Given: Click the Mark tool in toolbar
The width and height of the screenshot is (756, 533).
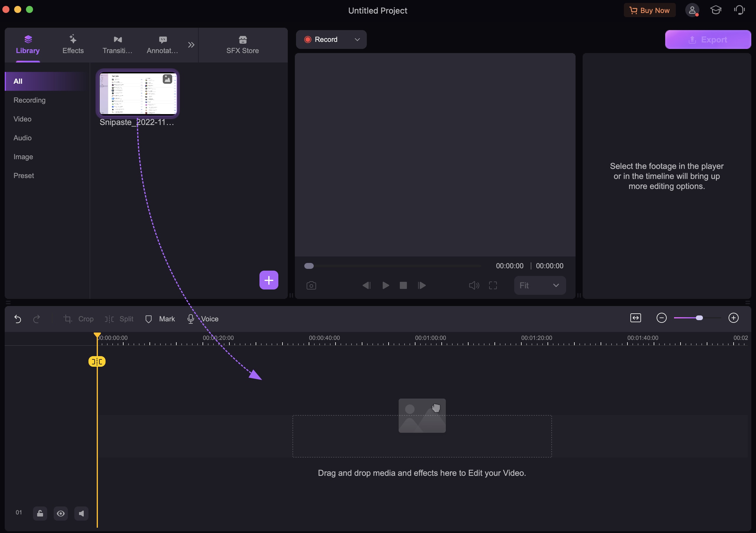Looking at the screenshot, I should (160, 318).
